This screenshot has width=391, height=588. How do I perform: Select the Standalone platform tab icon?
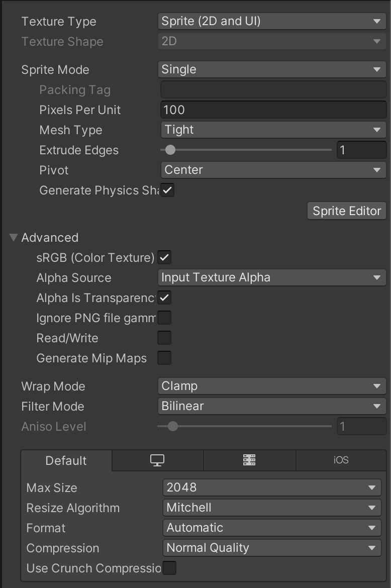pyautogui.click(x=157, y=460)
